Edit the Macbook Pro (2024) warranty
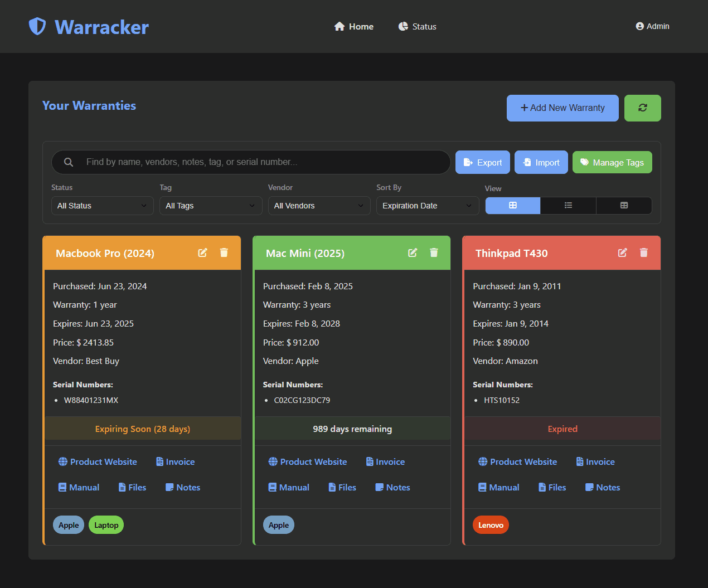Screen dimensions: 708x588 tap(203, 252)
